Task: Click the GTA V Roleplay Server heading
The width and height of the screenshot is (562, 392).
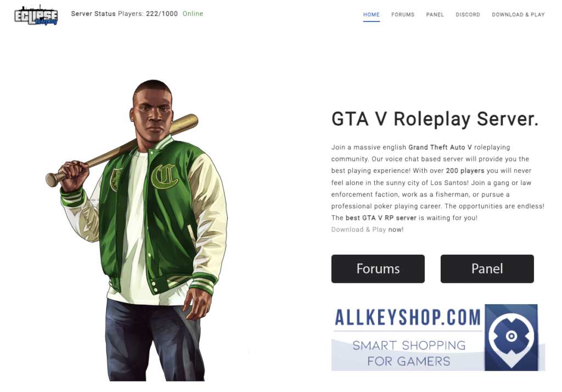Action: coord(435,119)
